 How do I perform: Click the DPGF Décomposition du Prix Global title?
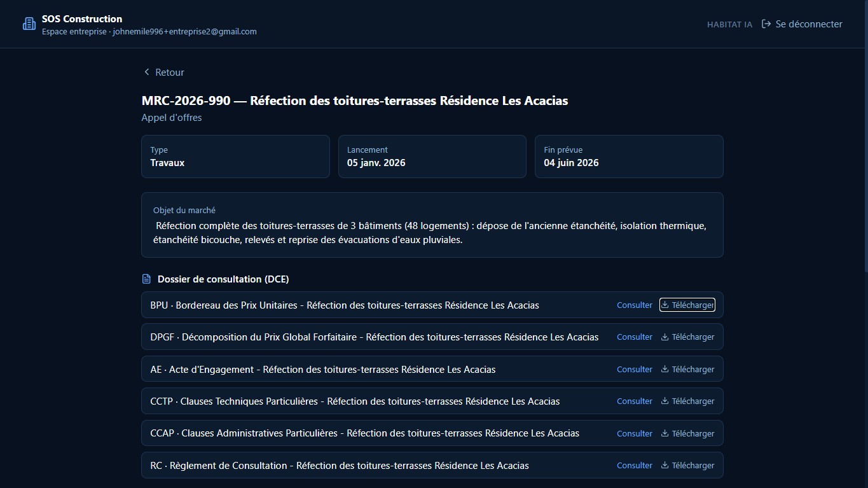[x=375, y=337]
